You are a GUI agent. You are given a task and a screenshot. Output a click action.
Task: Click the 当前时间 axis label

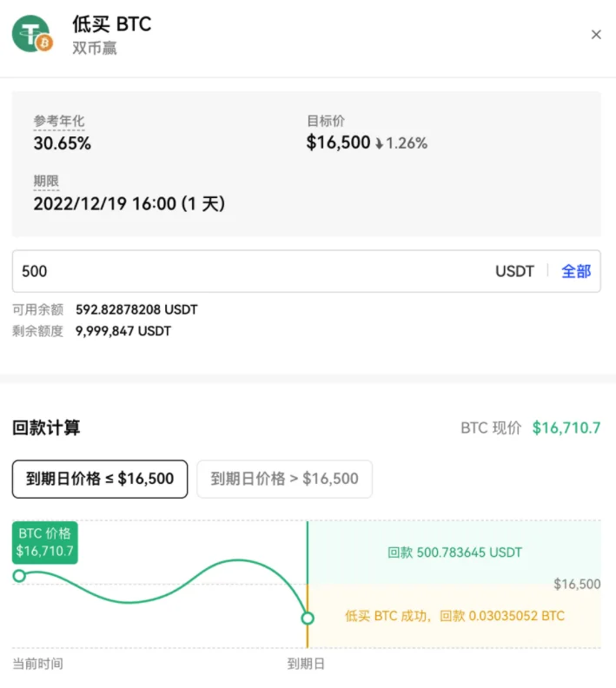[x=37, y=664]
